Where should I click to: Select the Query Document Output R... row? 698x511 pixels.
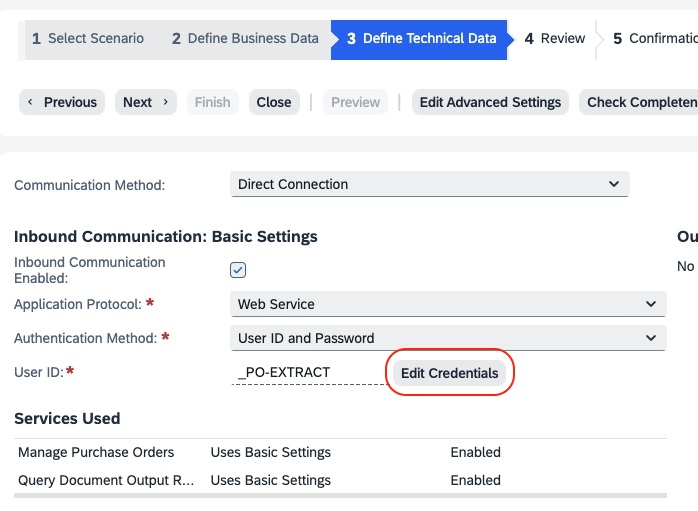click(x=340, y=480)
